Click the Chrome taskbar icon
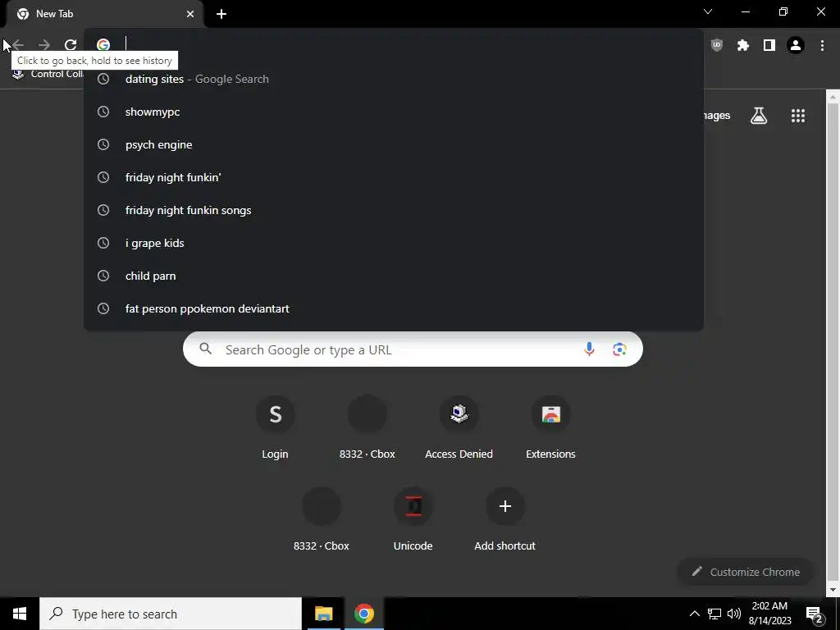 click(x=363, y=614)
